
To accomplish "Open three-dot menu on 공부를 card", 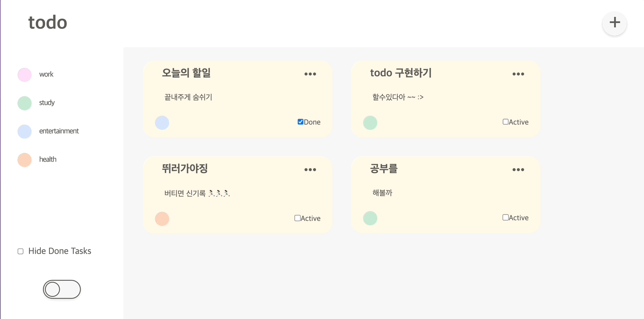I will (518, 170).
